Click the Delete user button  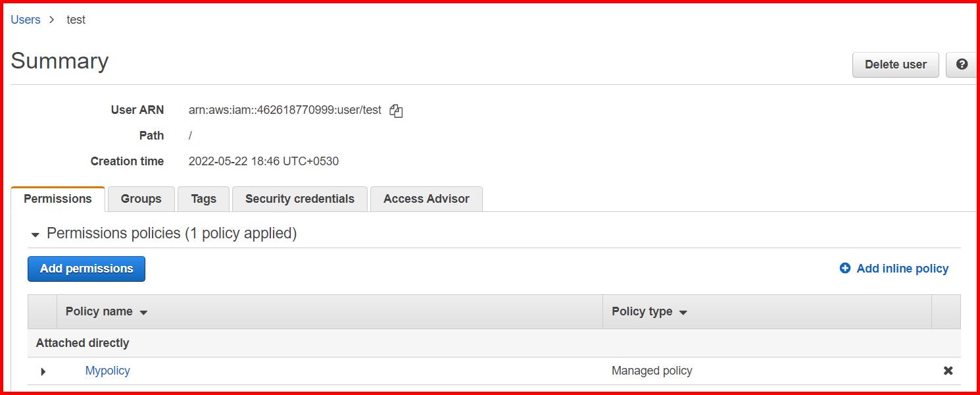point(894,65)
